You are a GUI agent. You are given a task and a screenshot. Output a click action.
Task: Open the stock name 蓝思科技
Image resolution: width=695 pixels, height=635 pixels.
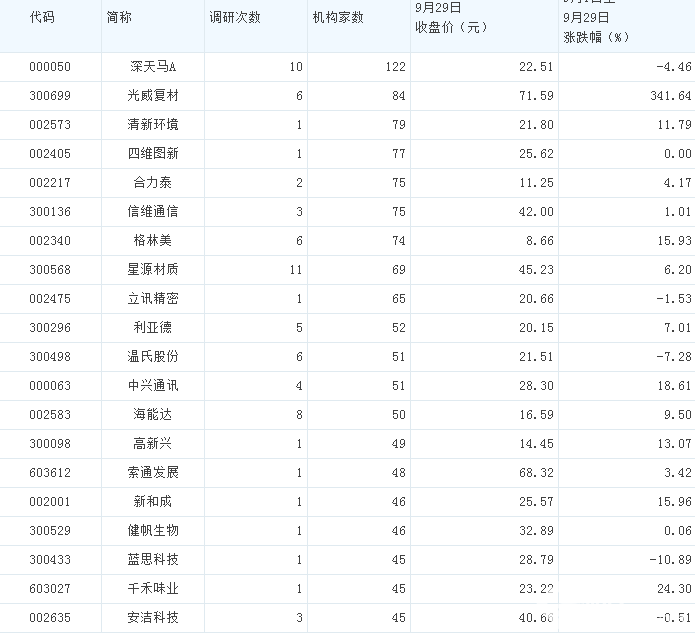(154, 560)
